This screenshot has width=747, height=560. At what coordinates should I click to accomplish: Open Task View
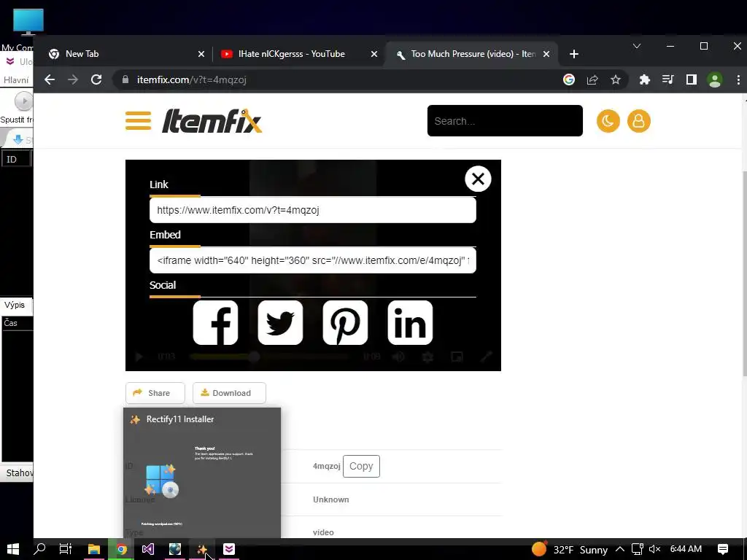click(x=65, y=549)
